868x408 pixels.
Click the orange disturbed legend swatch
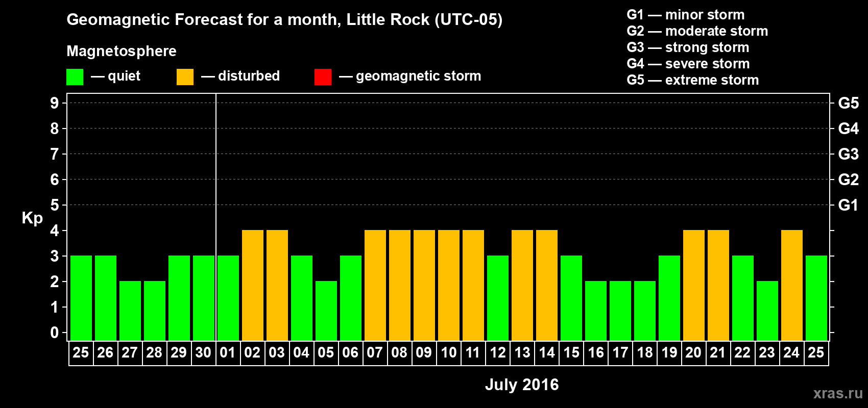tap(185, 77)
